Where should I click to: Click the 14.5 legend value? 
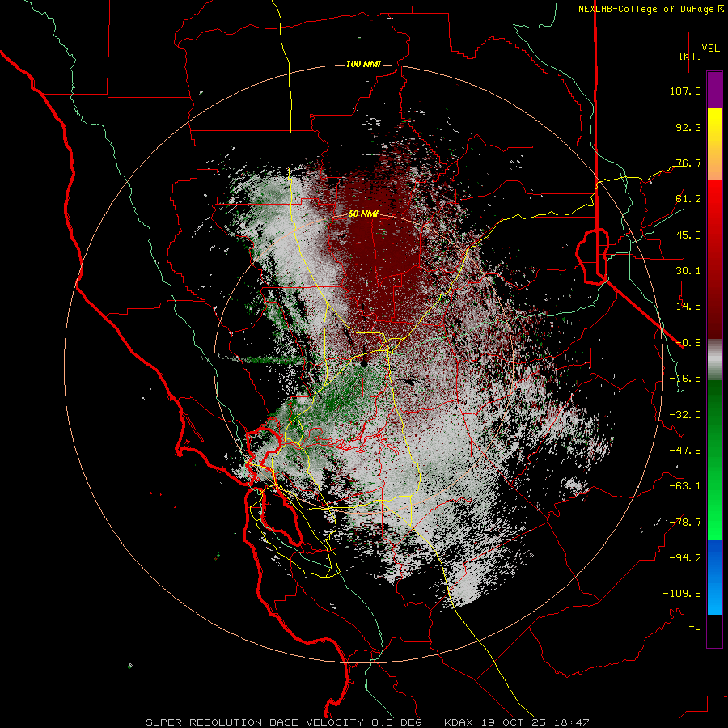[x=688, y=307]
